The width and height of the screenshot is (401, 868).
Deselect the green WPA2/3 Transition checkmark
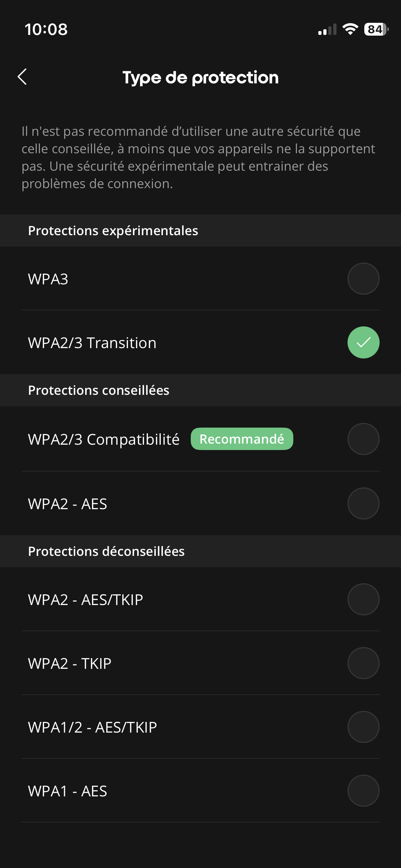(x=363, y=342)
